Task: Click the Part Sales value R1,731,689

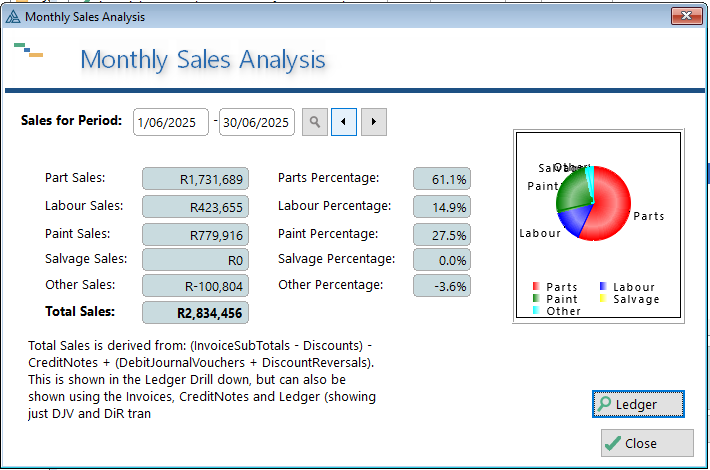Action: point(195,179)
